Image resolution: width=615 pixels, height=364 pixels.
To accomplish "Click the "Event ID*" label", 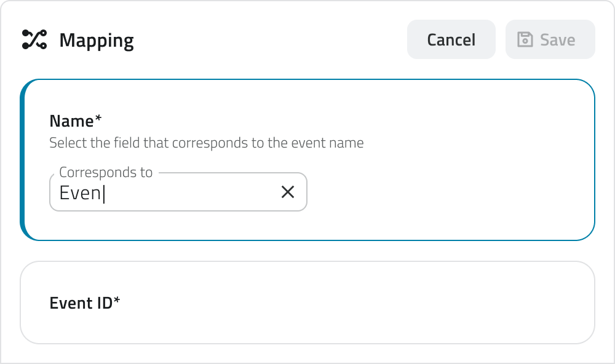I will [82, 303].
